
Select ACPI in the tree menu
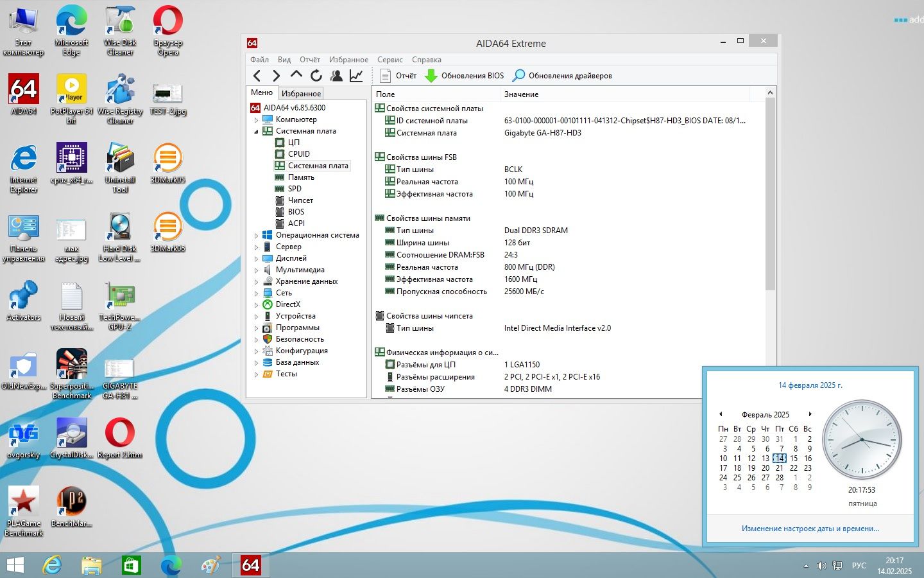click(x=296, y=223)
